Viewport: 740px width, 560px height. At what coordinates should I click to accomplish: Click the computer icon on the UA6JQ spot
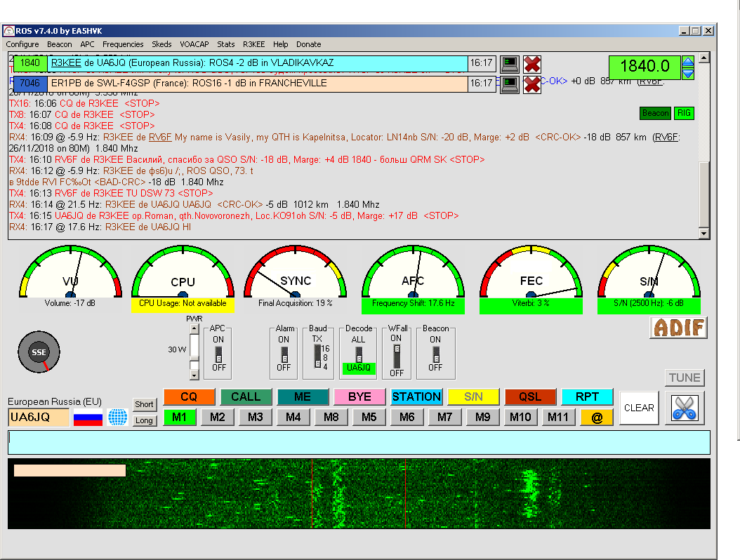coord(509,64)
